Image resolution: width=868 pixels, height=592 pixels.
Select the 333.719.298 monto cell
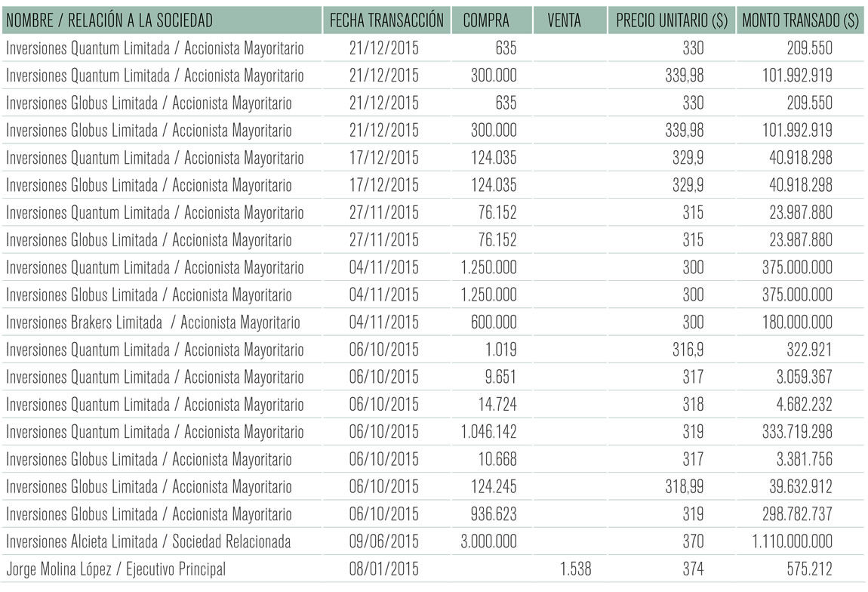(x=797, y=432)
